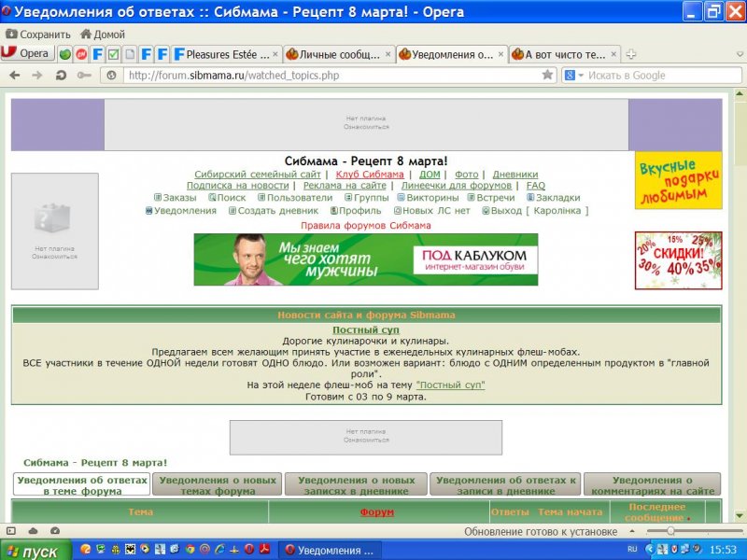
Task: Open the Клуб Сибмама link
Action: pos(370,175)
